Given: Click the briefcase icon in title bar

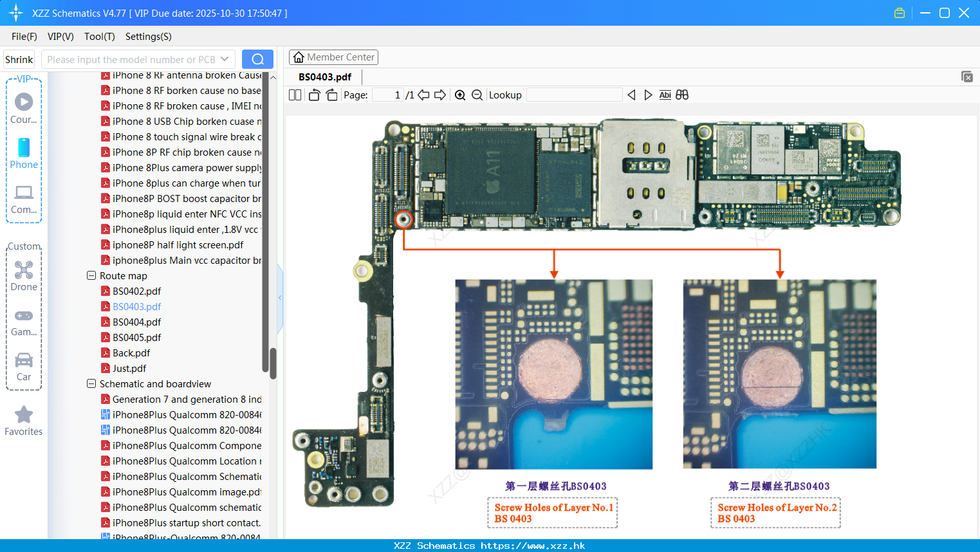Looking at the screenshot, I should (x=900, y=13).
